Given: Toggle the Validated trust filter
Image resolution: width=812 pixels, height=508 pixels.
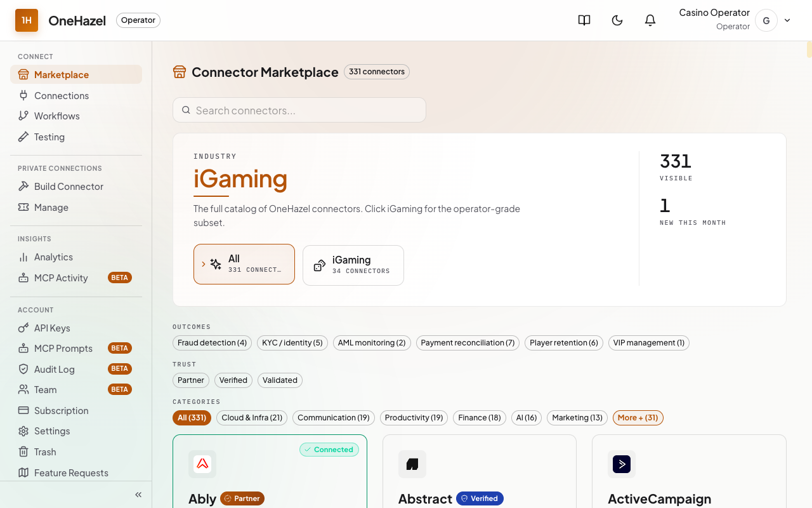Looking at the screenshot, I should [x=280, y=380].
